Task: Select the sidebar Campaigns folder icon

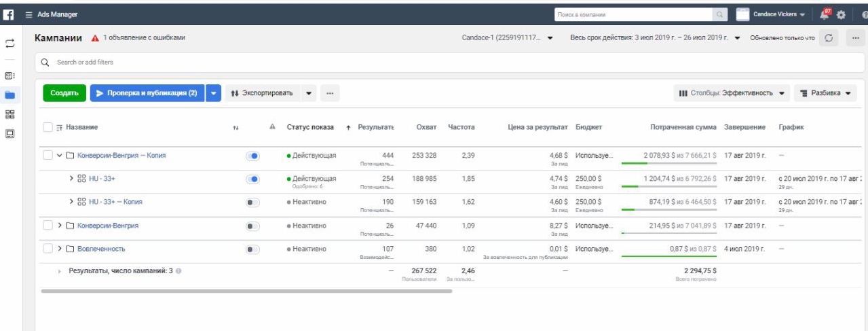Action: point(10,95)
